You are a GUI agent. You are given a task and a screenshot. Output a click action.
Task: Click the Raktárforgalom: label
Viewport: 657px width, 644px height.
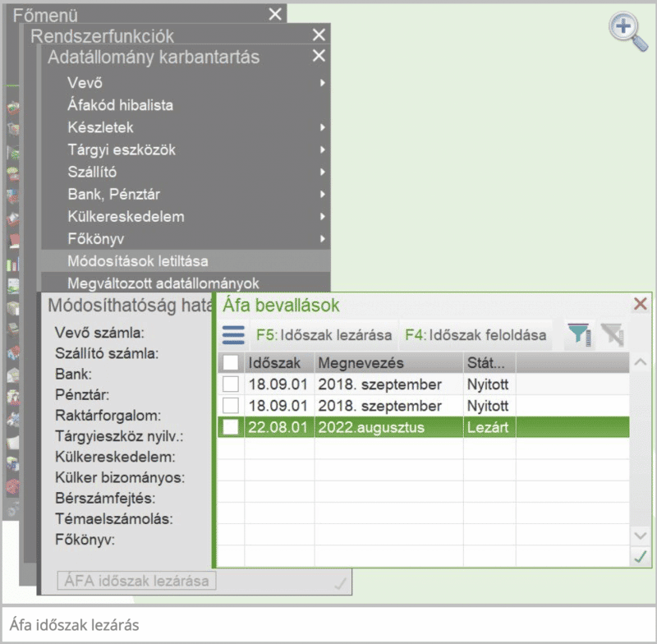108,416
